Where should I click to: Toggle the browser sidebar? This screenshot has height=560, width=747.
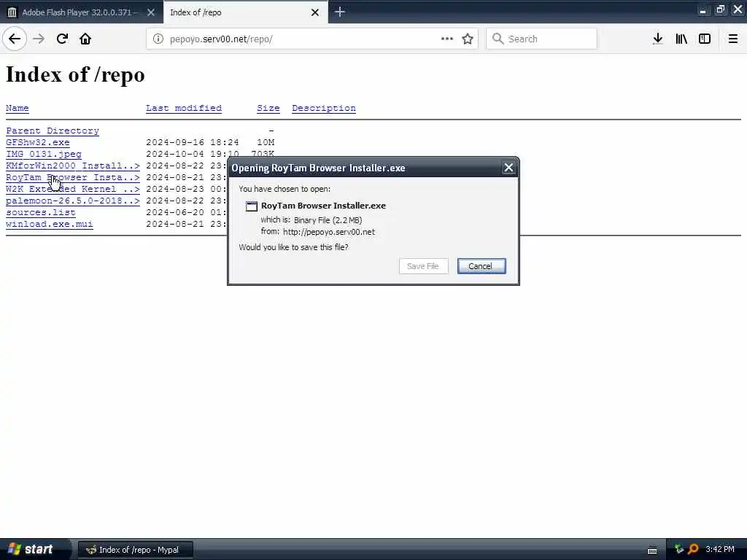(705, 39)
